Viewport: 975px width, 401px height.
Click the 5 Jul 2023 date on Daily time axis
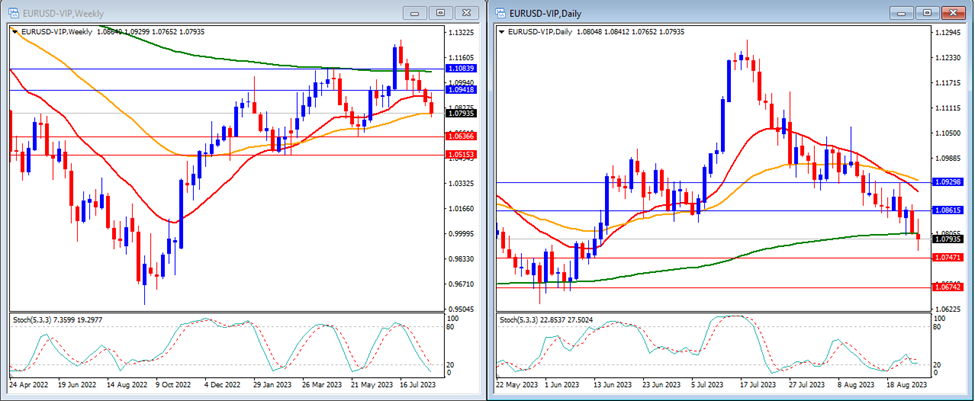coord(710,385)
